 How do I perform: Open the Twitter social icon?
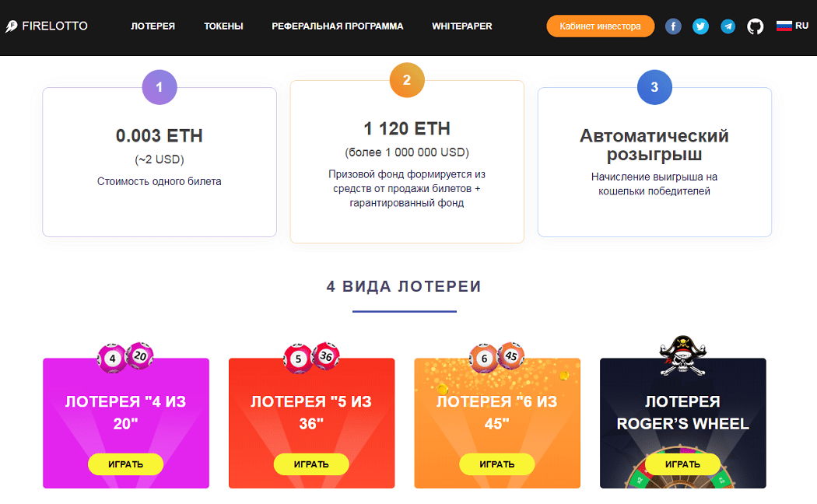click(700, 26)
